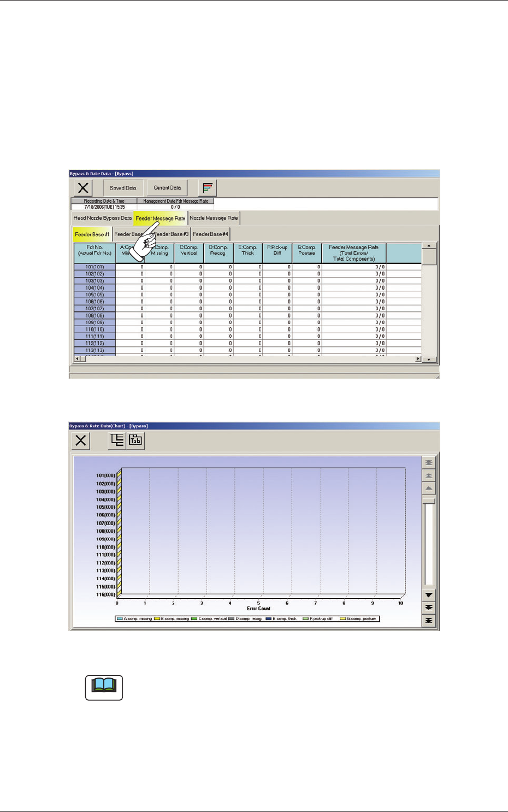Viewport: 508px width, 812px height.
Task: Page down in chart with double-down arrow
Action: [x=429, y=608]
